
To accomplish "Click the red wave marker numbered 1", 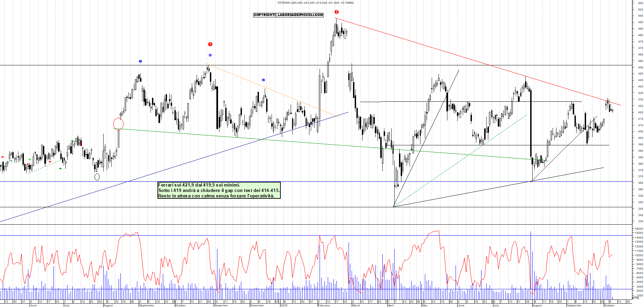I will click(210, 44).
